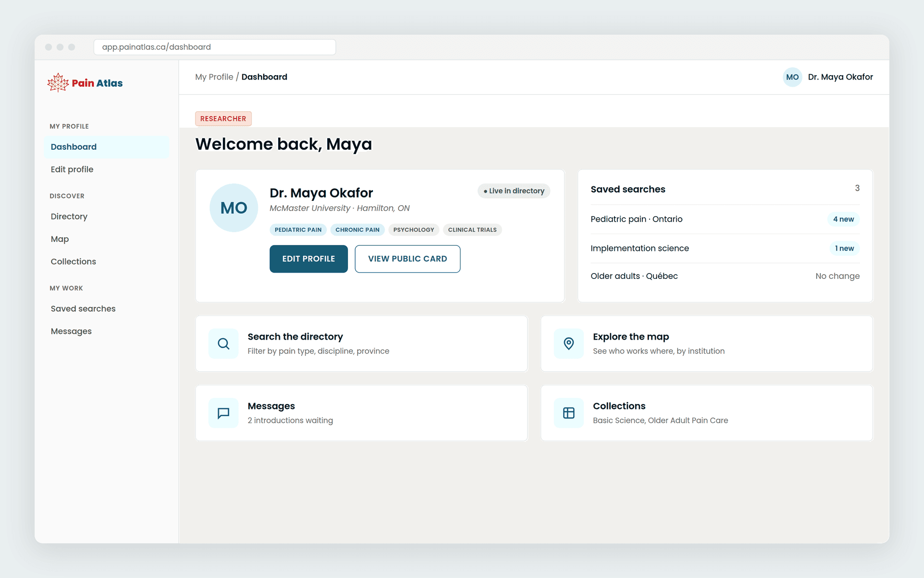Click the VIEW PUBLIC CARD button
This screenshot has width=924, height=578.
tap(408, 259)
